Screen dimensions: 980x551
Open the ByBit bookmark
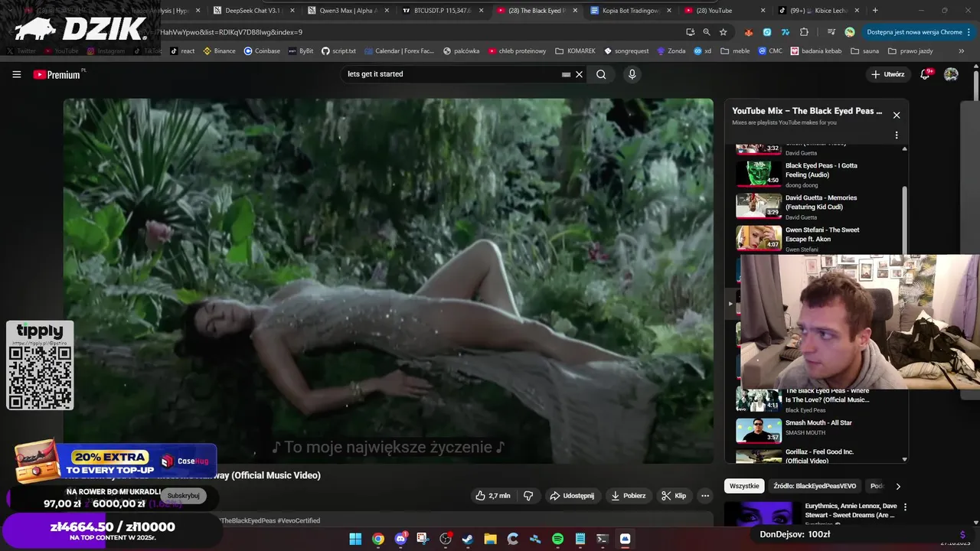point(300,51)
